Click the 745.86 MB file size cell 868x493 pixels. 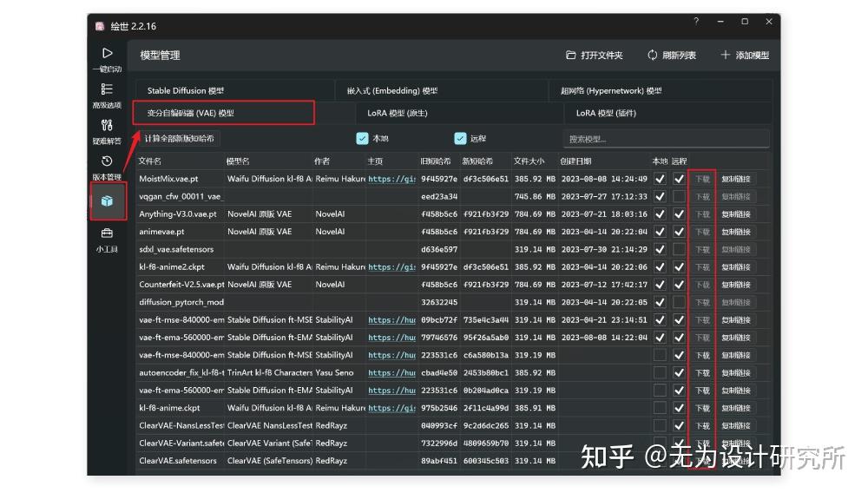(x=535, y=196)
